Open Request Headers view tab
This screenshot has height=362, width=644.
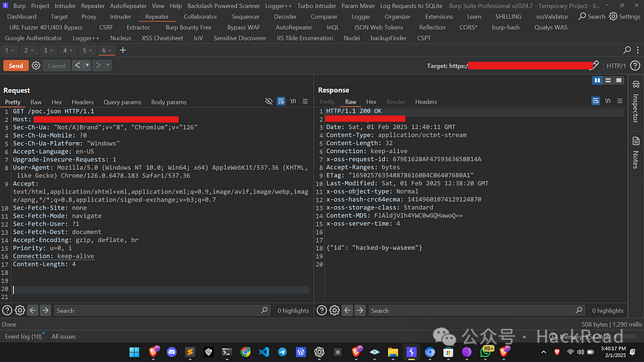tap(82, 102)
